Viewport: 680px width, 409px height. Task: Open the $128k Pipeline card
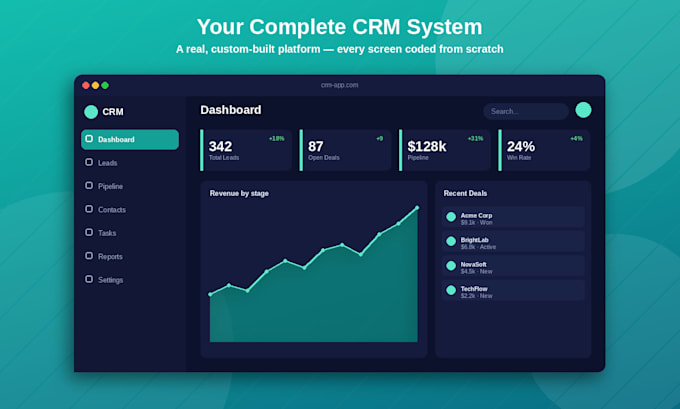(445, 150)
